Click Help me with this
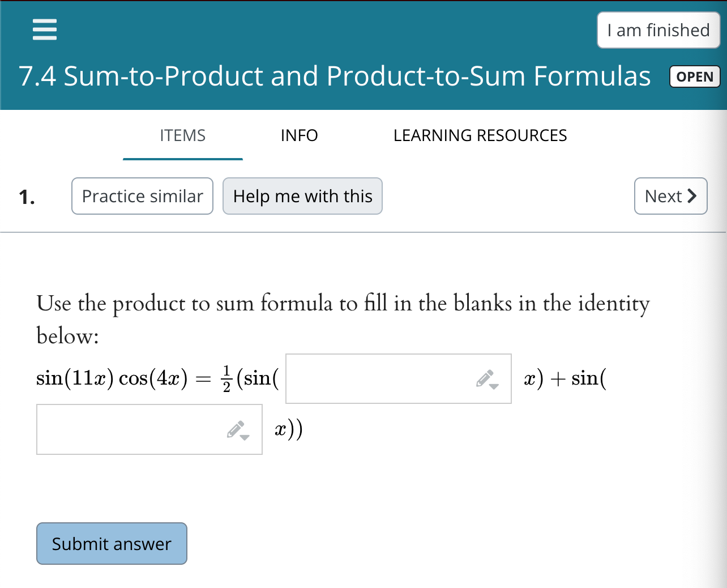Screen dimensions: 727x588 tap(302, 196)
